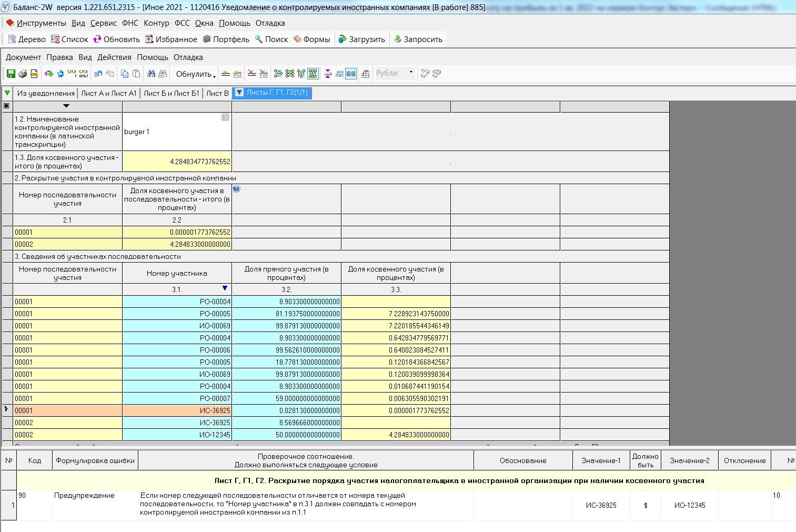This screenshot has width=796, height=532.
Task: Click the delete table row icon with grid
Action: click(264, 74)
